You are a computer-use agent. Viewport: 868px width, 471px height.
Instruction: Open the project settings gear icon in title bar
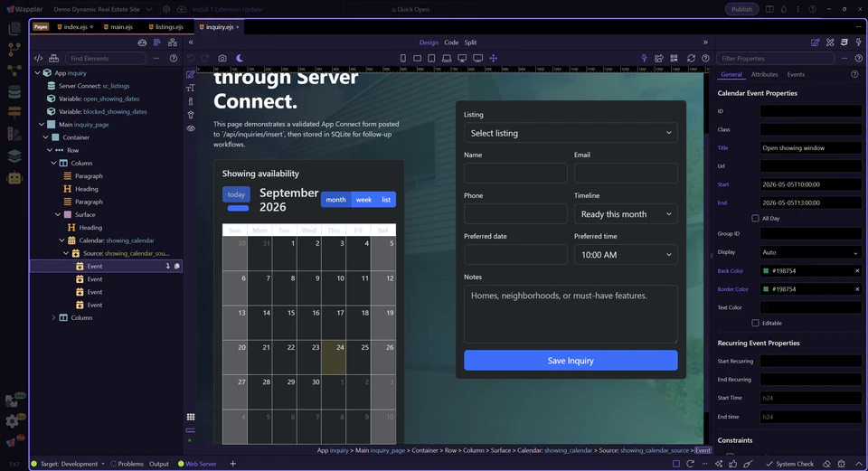166,9
